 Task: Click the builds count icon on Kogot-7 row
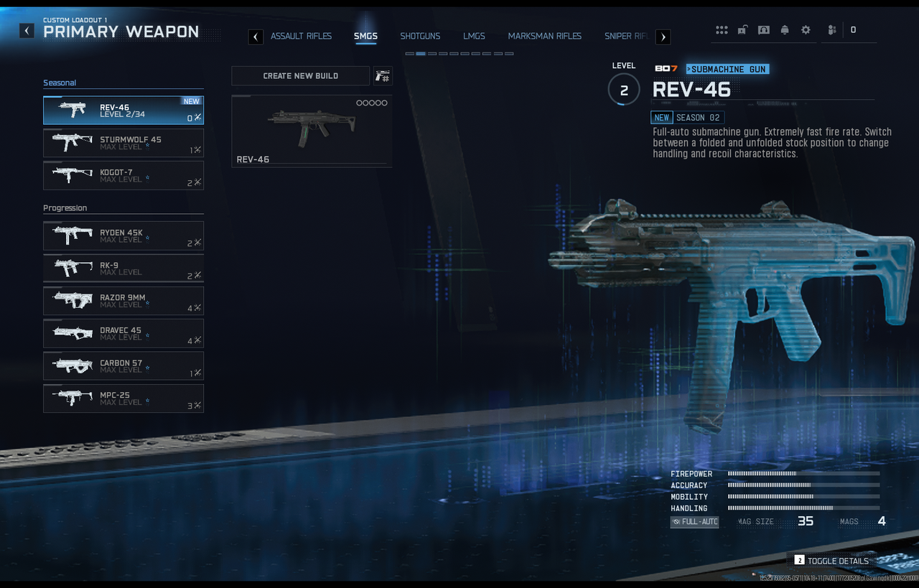coord(197,182)
